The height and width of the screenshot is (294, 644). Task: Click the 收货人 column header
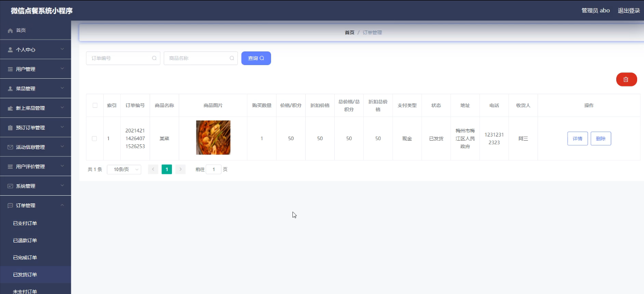(523, 106)
